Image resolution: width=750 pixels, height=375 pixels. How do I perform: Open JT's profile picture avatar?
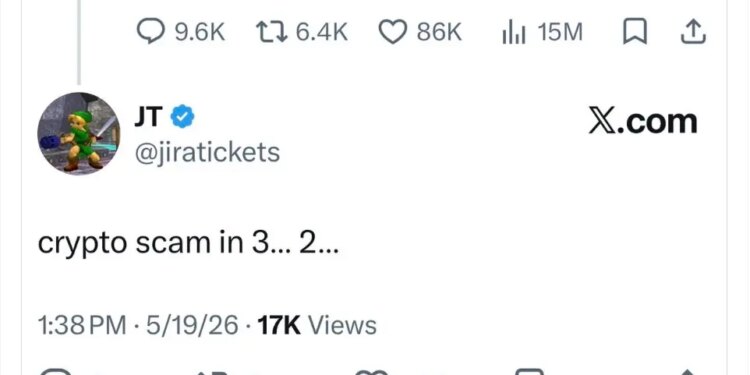pyautogui.click(x=78, y=133)
